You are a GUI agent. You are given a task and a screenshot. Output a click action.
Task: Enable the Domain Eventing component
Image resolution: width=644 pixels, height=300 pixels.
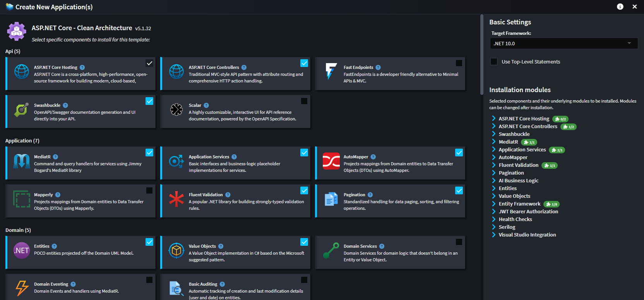[149, 280]
